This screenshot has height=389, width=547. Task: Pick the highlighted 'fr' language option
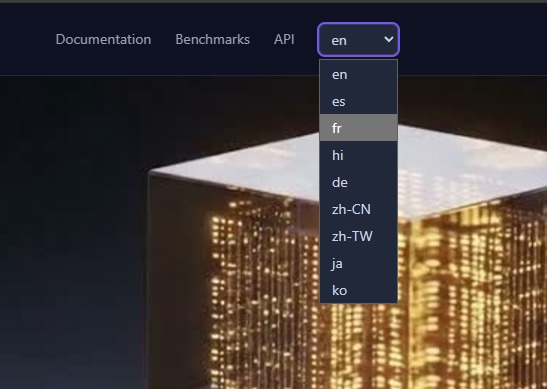tap(359, 128)
